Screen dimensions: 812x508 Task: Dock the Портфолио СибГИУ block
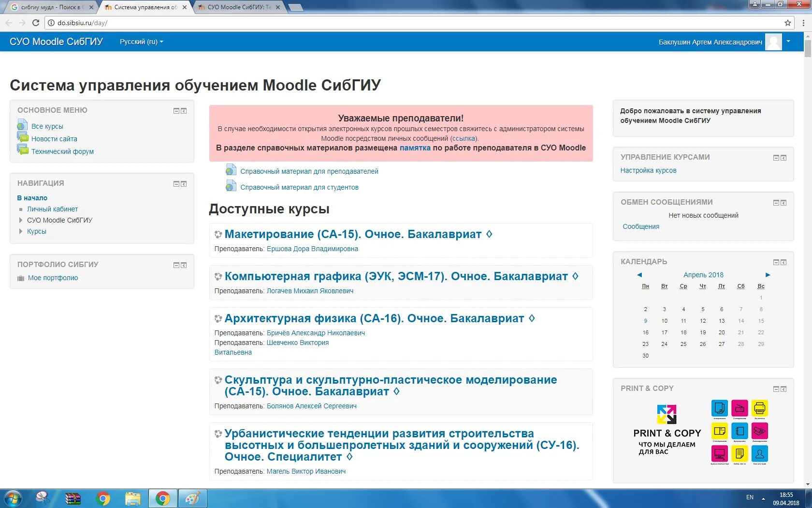184,265
